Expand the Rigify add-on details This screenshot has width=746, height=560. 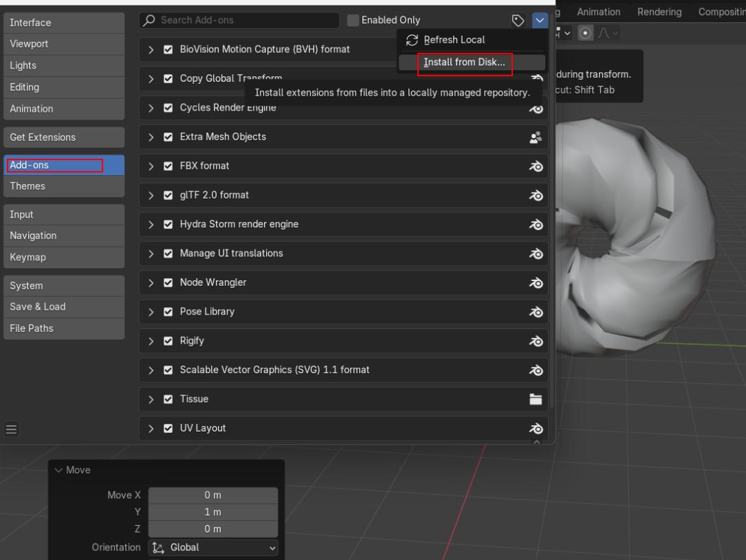pyautogui.click(x=151, y=341)
